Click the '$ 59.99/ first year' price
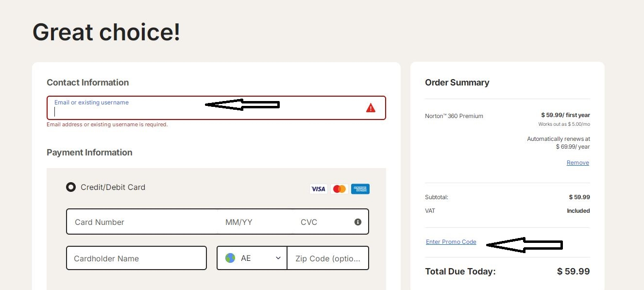 tap(566, 115)
